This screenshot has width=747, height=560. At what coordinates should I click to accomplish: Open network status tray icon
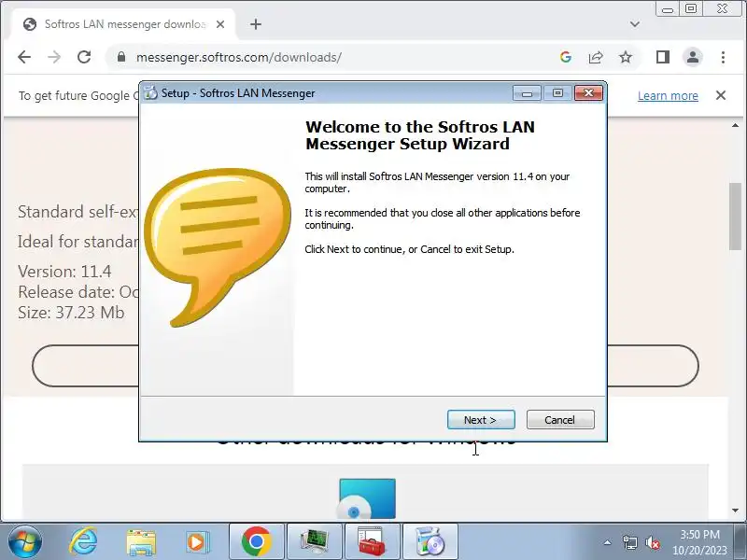point(629,542)
